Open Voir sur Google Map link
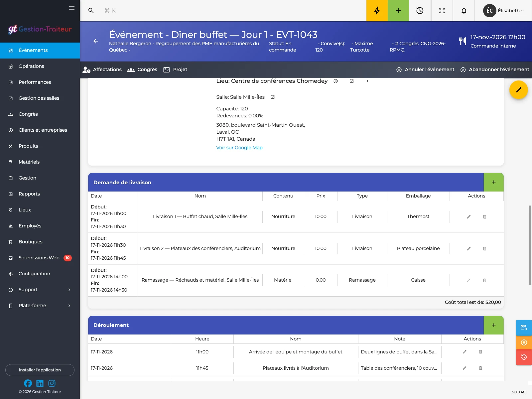Image resolution: width=532 pixels, height=399 pixels. point(239,148)
